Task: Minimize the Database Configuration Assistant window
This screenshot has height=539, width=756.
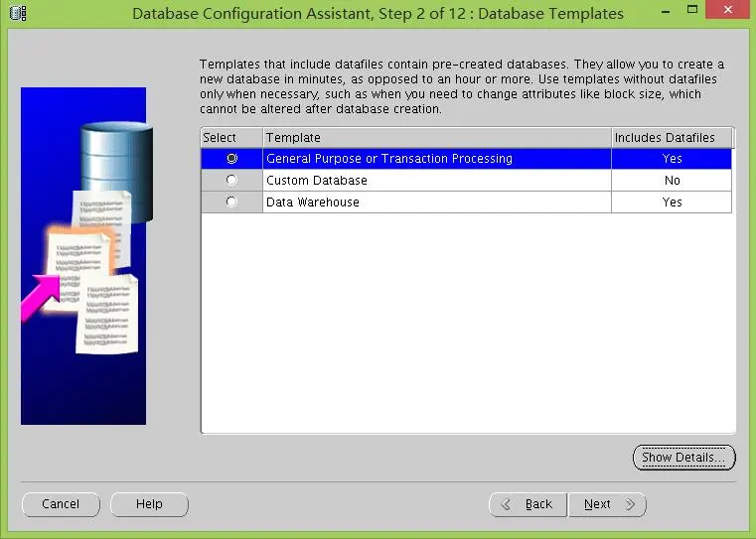Action: coord(666,11)
